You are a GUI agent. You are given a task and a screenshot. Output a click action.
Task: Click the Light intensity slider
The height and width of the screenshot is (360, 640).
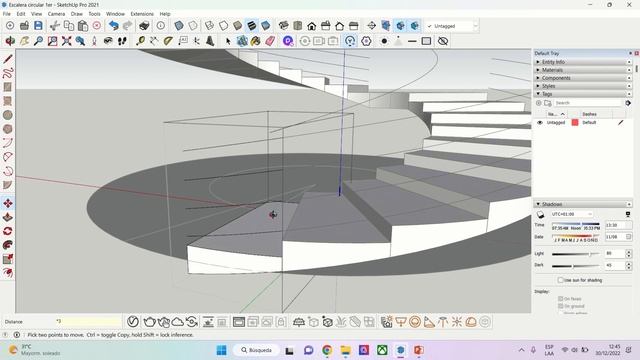576,254
